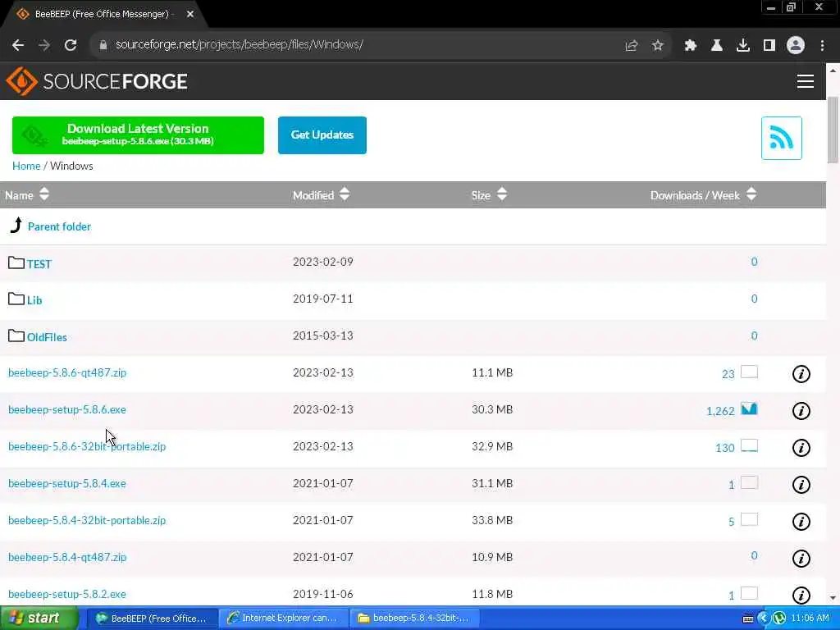Click the uTorrent tray icon
This screenshot has width=840, height=630.
click(779, 619)
